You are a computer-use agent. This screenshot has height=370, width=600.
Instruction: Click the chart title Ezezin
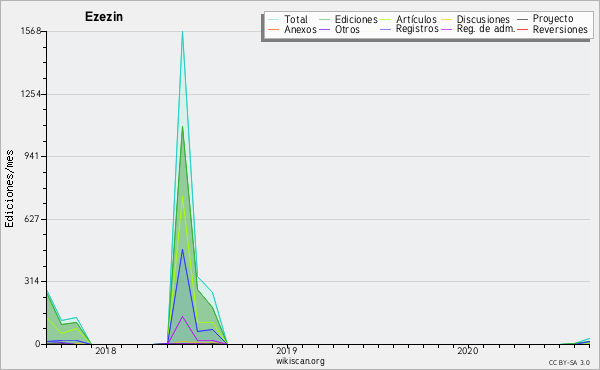coord(104,17)
